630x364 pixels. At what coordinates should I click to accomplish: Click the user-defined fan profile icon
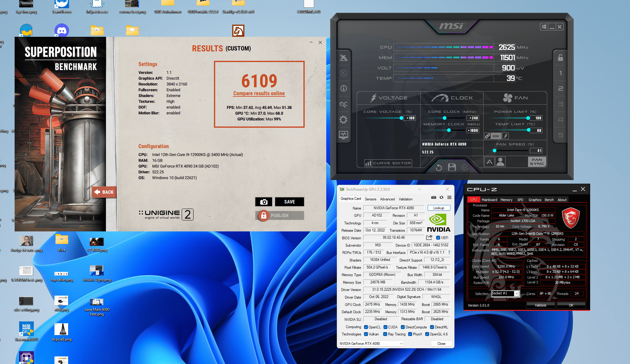coord(500,162)
